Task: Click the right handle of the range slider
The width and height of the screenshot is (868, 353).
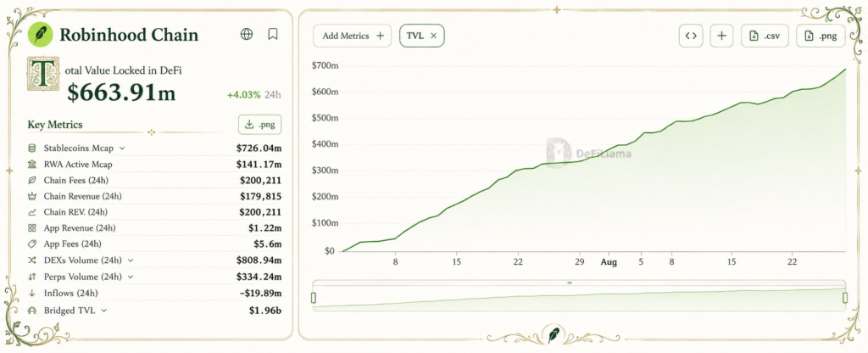Action: pyautogui.click(x=845, y=298)
